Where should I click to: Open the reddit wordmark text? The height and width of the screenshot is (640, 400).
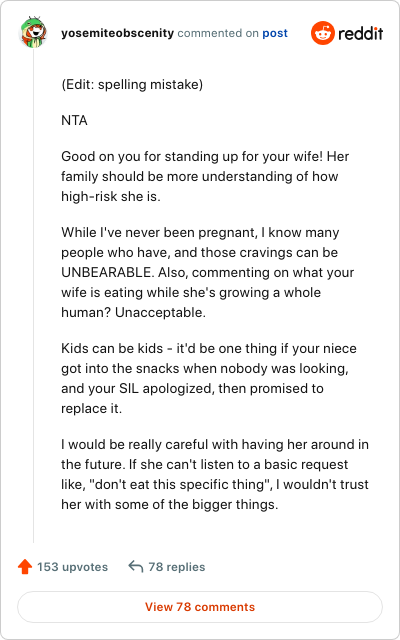tap(360, 33)
